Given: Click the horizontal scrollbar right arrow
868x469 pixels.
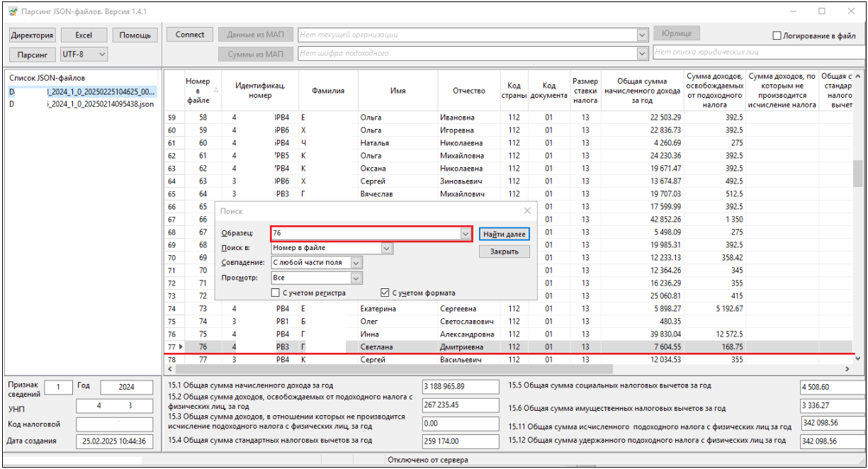Looking at the screenshot, I should [847, 369].
